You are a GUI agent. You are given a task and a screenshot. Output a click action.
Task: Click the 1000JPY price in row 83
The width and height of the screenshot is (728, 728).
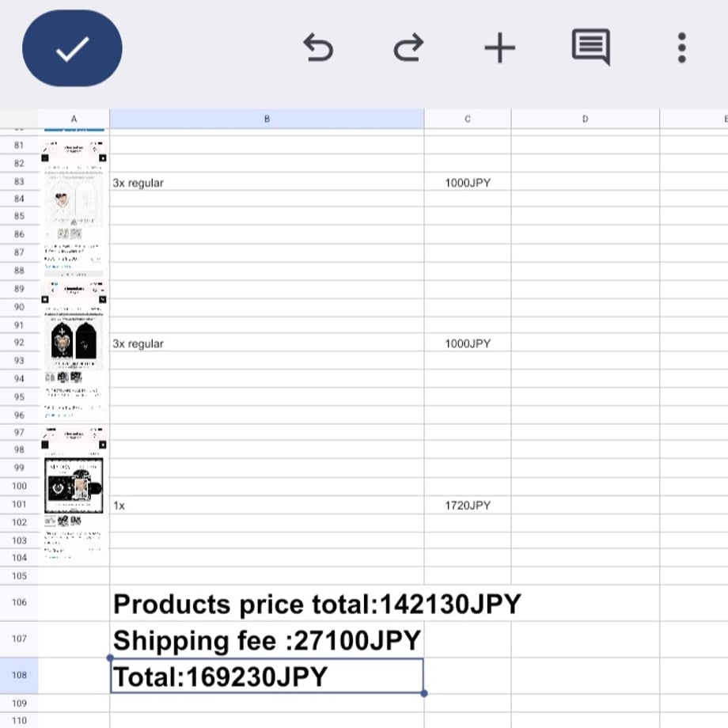click(x=468, y=181)
